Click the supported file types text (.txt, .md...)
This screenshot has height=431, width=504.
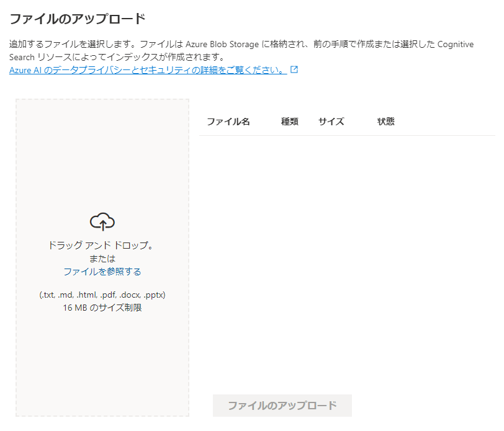click(x=102, y=295)
